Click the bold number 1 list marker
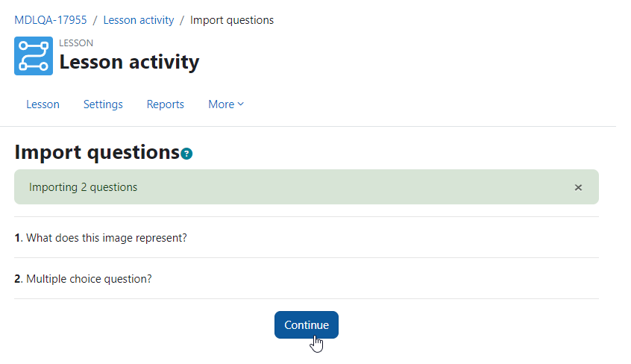631x364 pixels. [17, 239]
